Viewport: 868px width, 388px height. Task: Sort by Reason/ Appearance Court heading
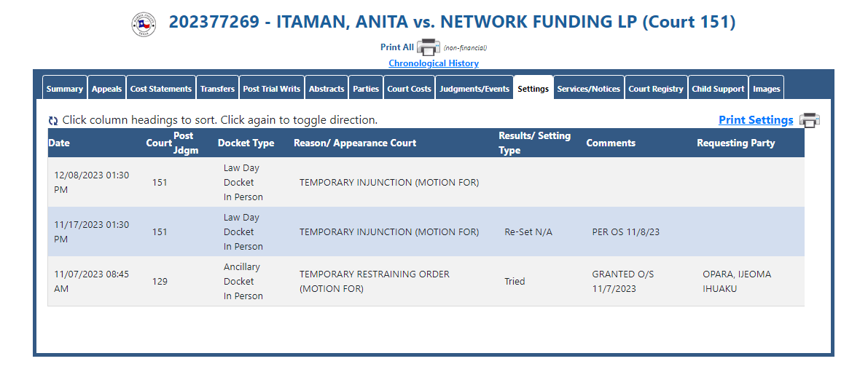pos(355,143)
